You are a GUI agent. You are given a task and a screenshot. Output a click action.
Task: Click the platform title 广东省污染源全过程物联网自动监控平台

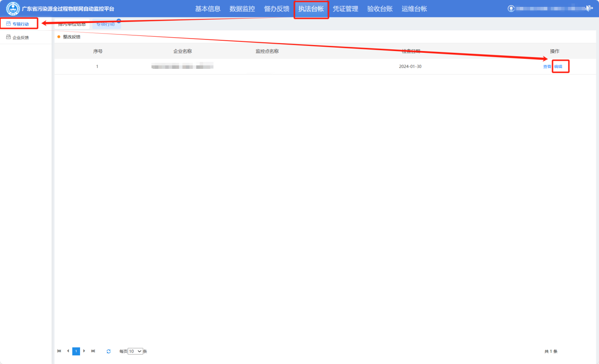[x=68, y=9]
